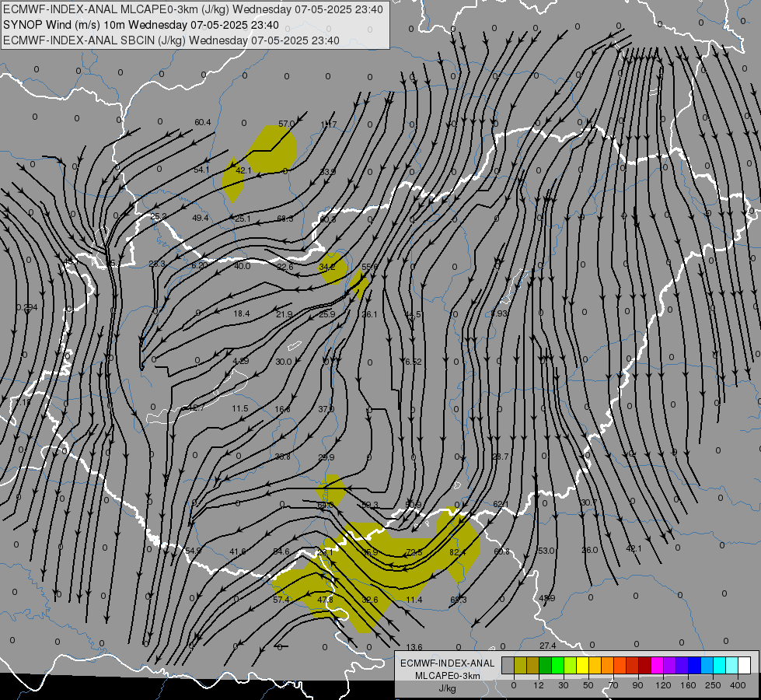
Task: Click the legend tick label 400
Action: coord(738,685)
